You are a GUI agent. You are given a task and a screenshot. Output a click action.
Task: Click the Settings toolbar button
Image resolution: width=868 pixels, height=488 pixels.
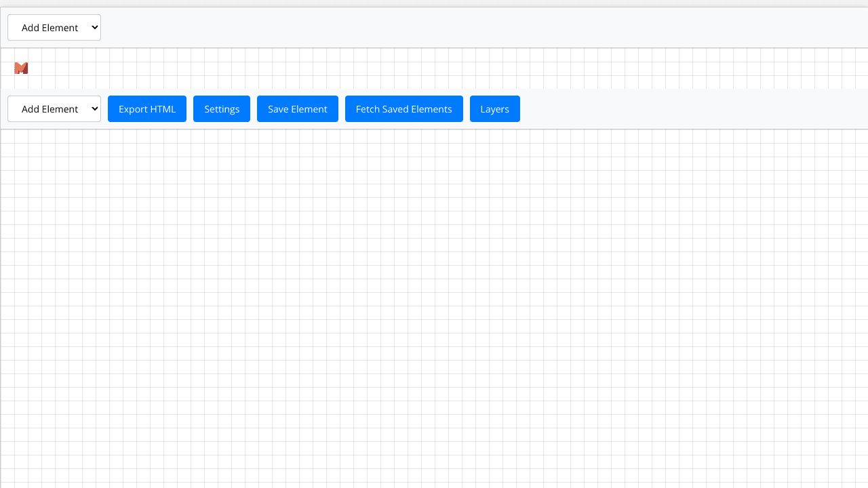click(221, 108)
